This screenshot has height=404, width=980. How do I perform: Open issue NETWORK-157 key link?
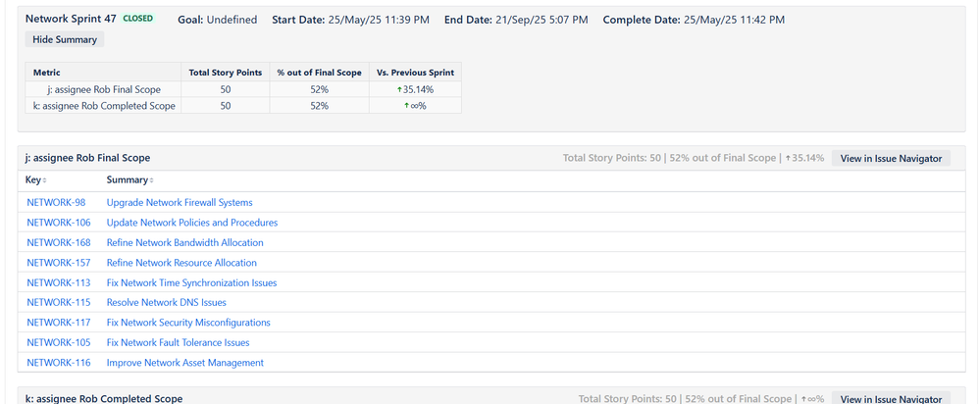(58, 262)
